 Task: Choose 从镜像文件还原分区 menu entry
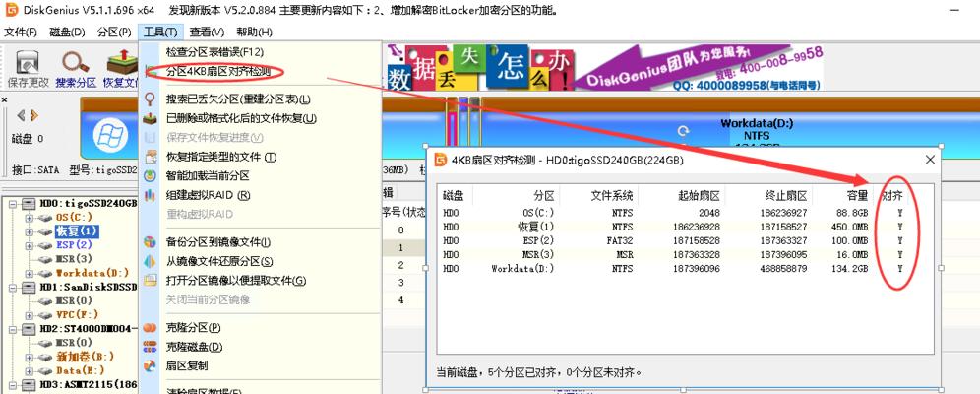click(219, 261)
